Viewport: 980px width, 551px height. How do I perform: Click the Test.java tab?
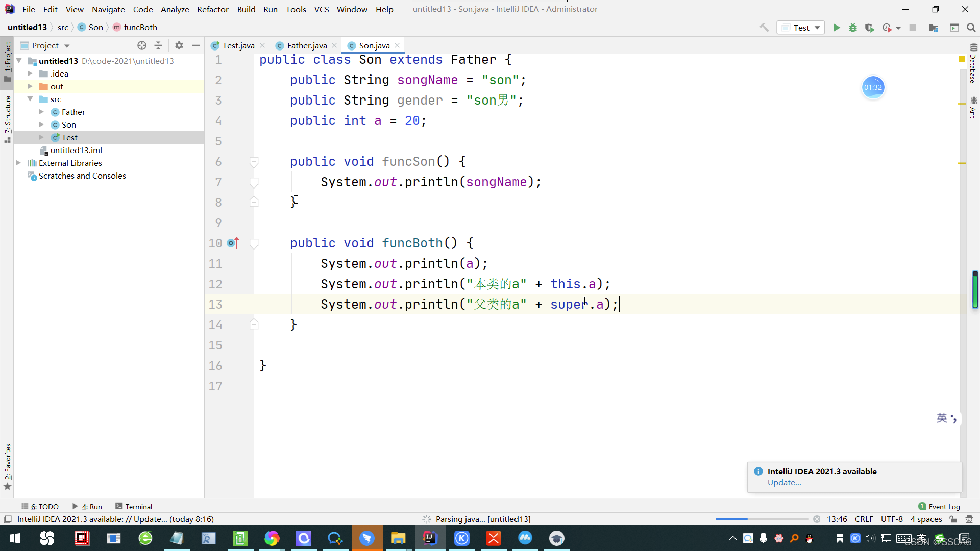237,45
